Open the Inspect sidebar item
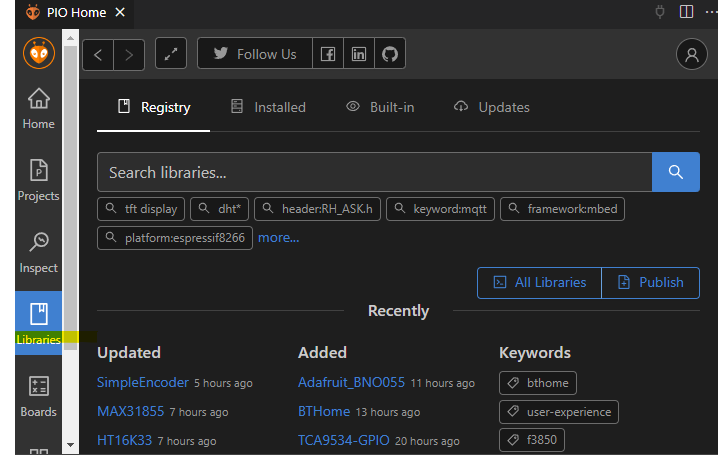 pos(38,252)
